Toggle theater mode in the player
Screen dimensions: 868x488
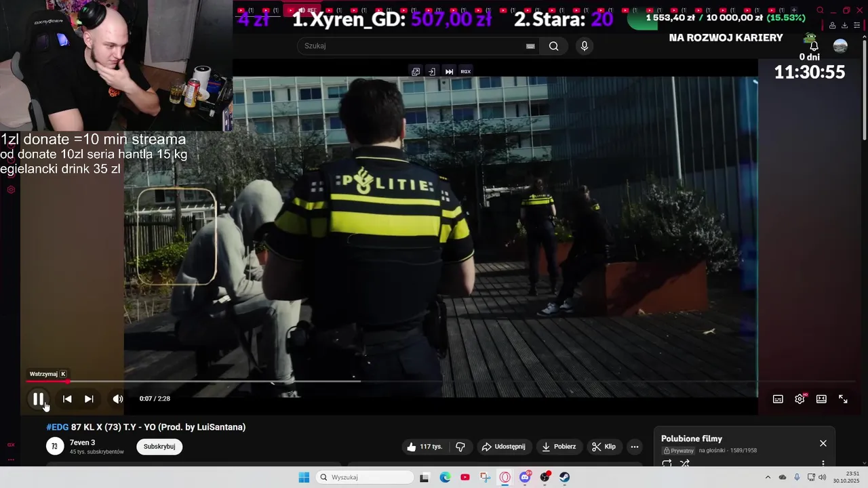click(821, 399)
